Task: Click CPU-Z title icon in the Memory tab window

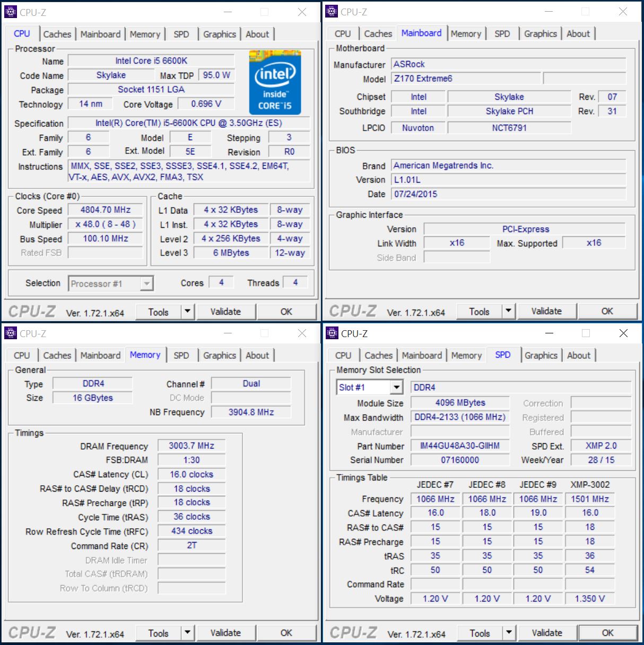Action: (11, 333)
